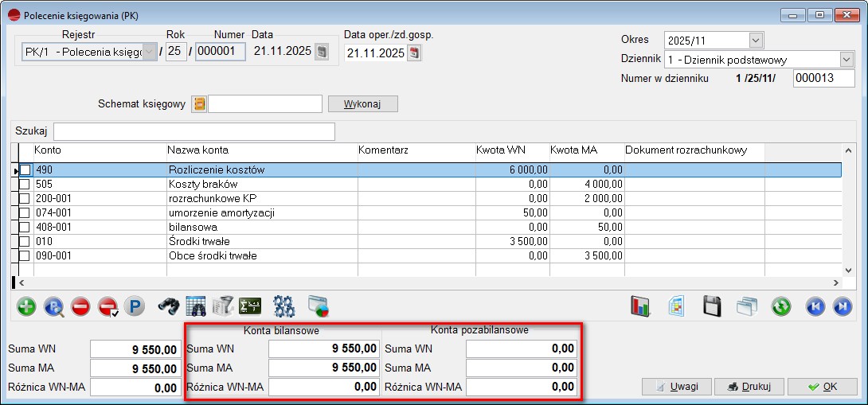The height and width of the screenshot is (405, 868).
Task: Select the checkbox for account 408-001
Action: 25,227
